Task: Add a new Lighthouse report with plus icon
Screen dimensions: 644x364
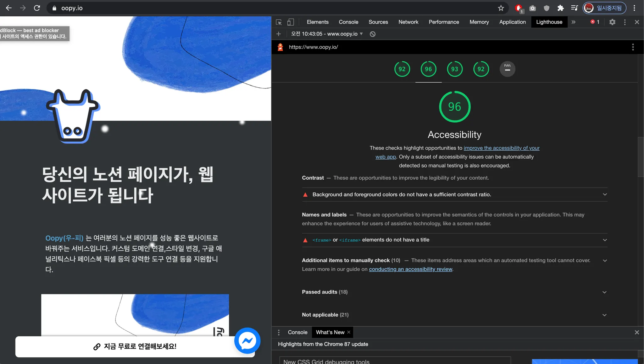Action: click(x=279, y=34)
